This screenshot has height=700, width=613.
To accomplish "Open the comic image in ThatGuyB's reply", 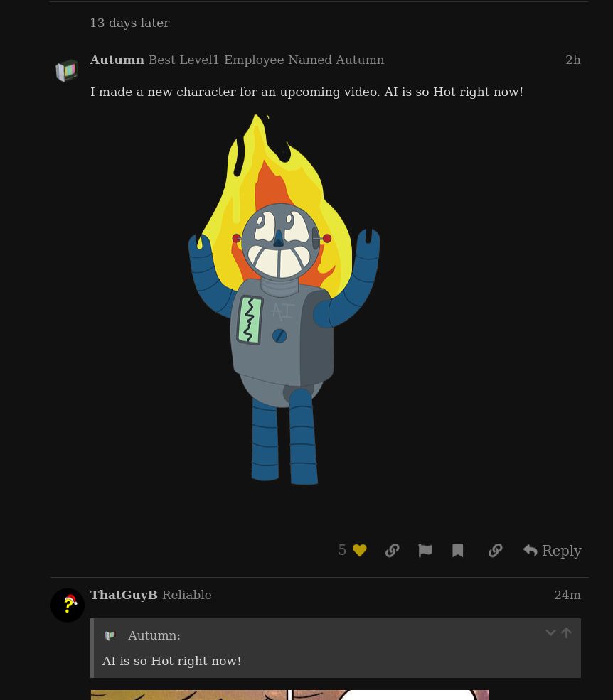I will (x=290, y=695).
